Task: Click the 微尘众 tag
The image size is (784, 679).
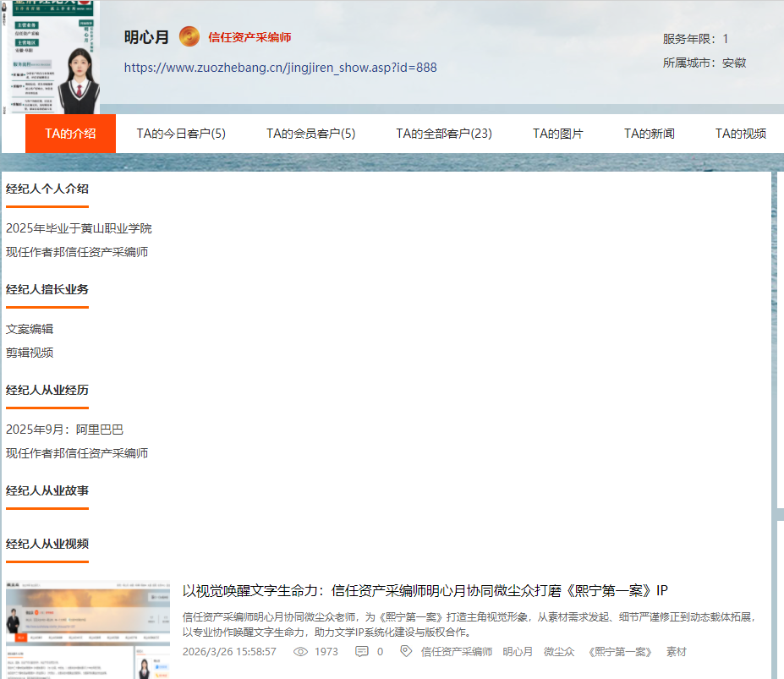Action: pos(558,652)
